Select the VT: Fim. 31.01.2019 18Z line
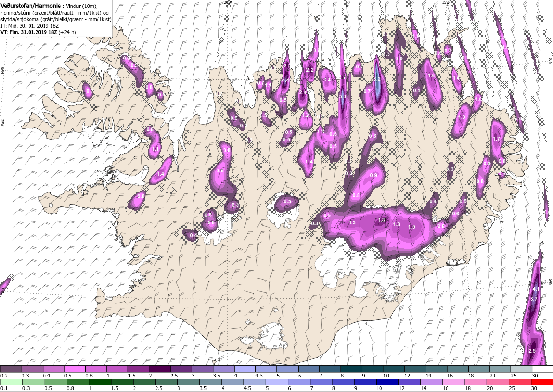This screenshot has width=553, height=392. point(38,32)
